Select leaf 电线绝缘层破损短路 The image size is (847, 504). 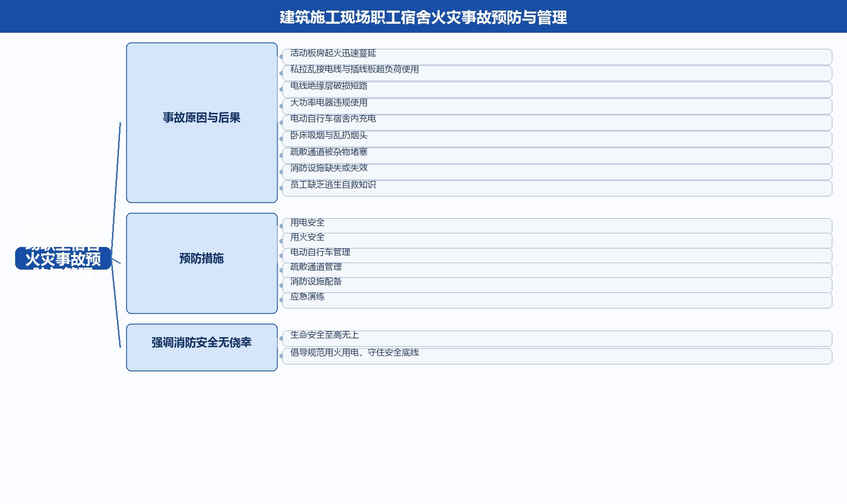pos(557,90)
